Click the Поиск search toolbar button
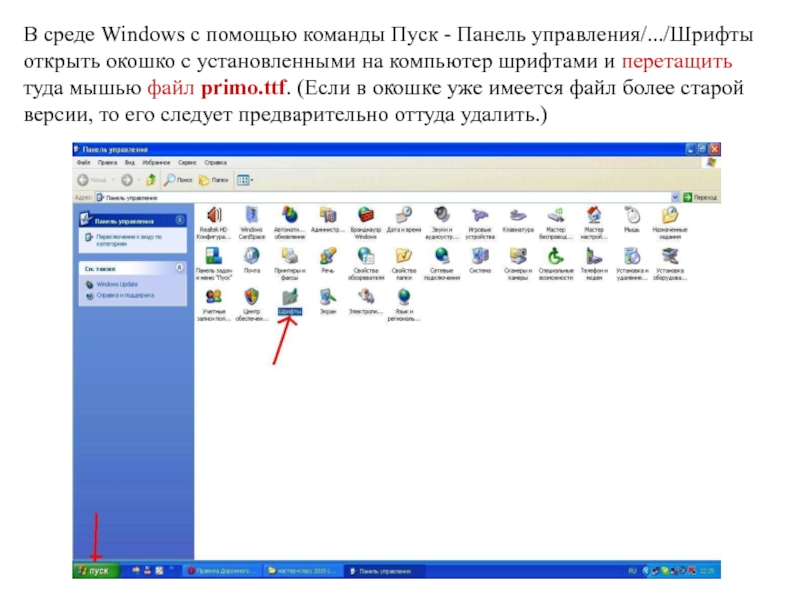 tap(178, 180)
